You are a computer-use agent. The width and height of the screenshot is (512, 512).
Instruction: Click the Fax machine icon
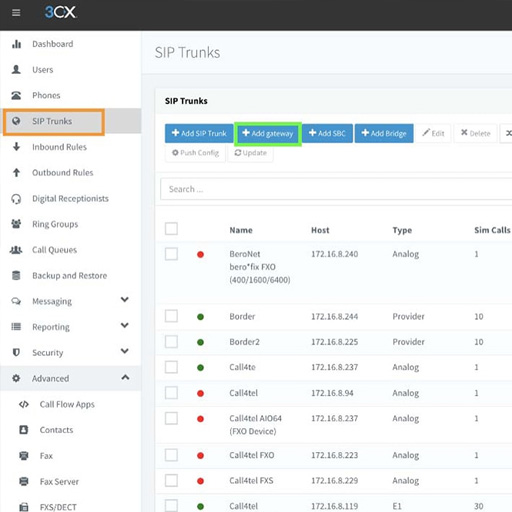click(x=24, y=455)
